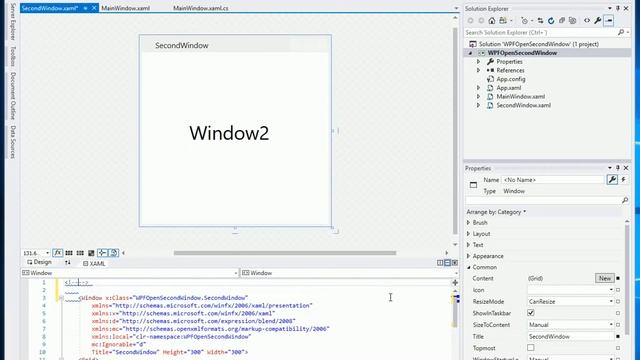This screenshot has height=360, width=640.
Task: Click the magnifier in Properties search box
Action: [625, 200]
